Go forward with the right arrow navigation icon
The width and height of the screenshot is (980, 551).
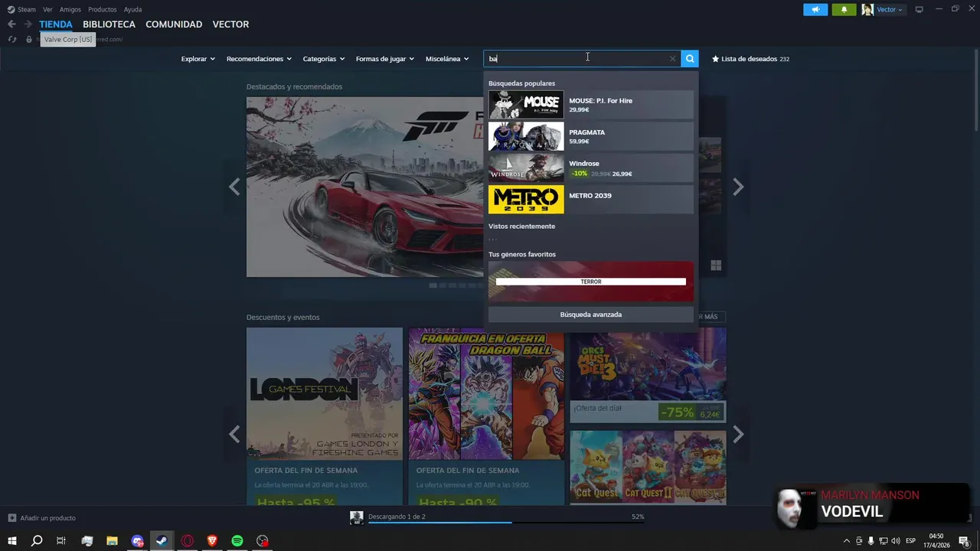tap(28, 24)
